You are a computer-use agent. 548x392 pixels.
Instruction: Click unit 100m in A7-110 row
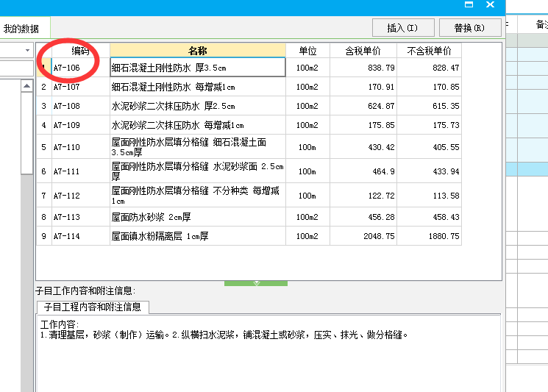click(x=307, y=147)
